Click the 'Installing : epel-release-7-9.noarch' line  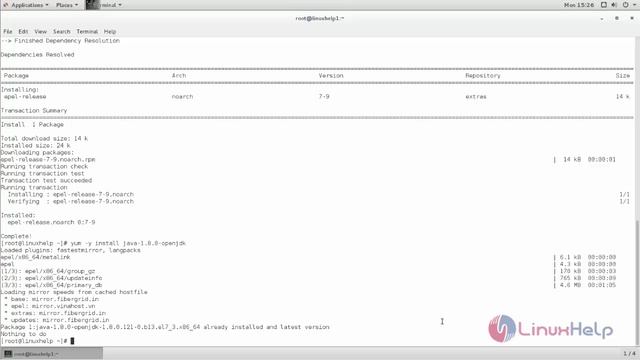pyautogui.click(x=71, y=194)
